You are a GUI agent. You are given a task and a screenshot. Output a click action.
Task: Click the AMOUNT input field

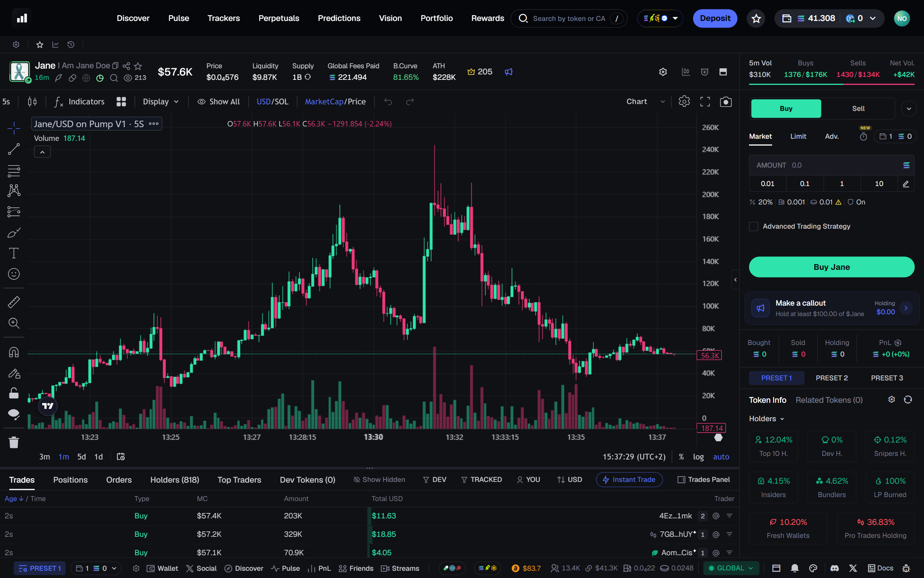(x=831, y=165)
